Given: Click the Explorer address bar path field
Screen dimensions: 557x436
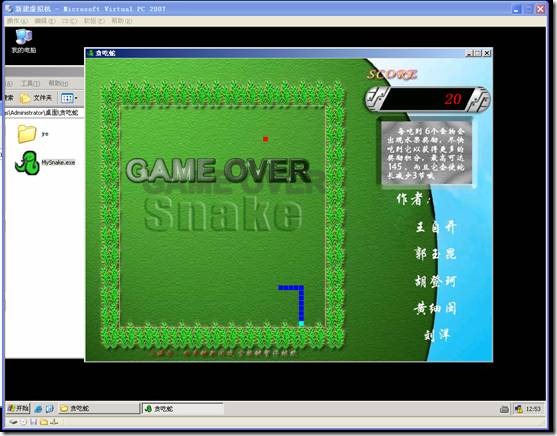Looking at the screenshot, I should [x=44, y=113].
